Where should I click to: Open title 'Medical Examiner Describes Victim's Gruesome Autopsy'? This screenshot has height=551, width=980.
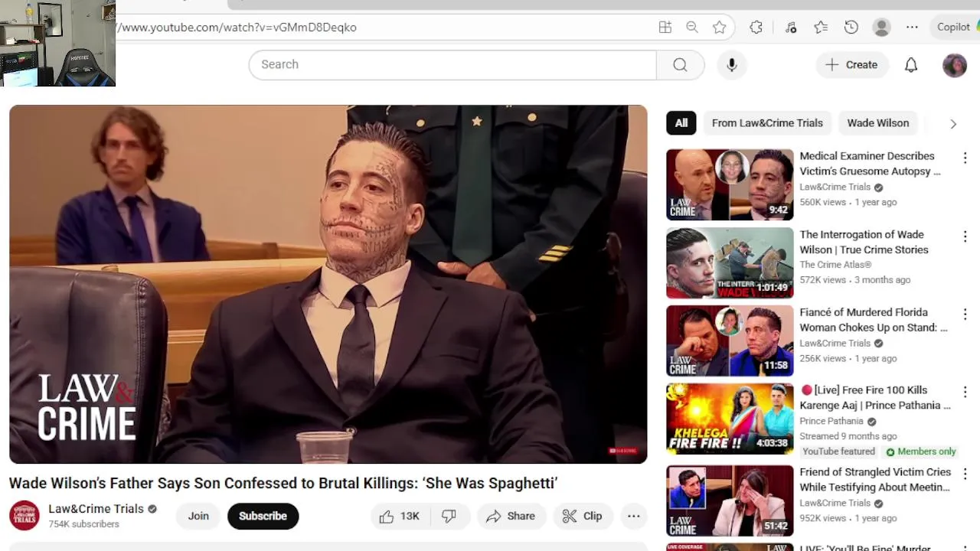pyautogui.click(x=870, y=164)
